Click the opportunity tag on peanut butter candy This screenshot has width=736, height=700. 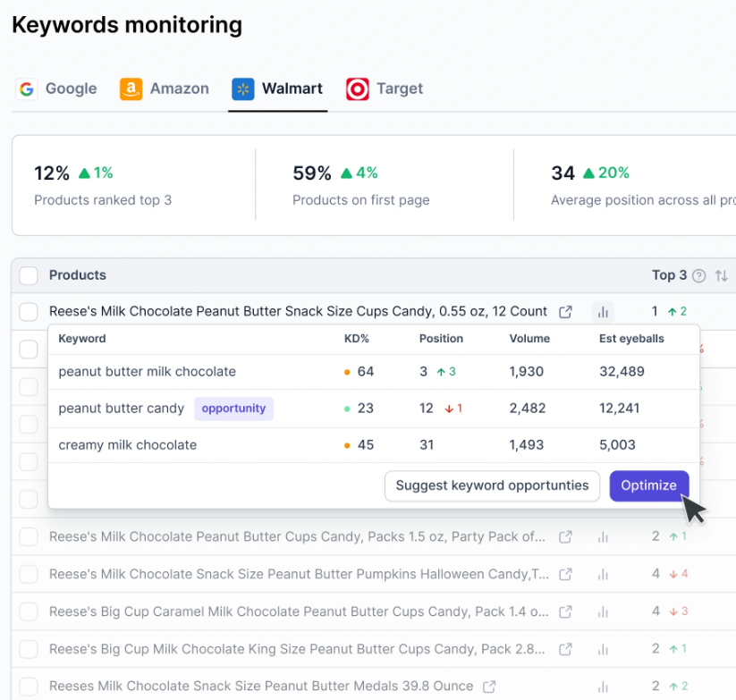pos(233,409)
